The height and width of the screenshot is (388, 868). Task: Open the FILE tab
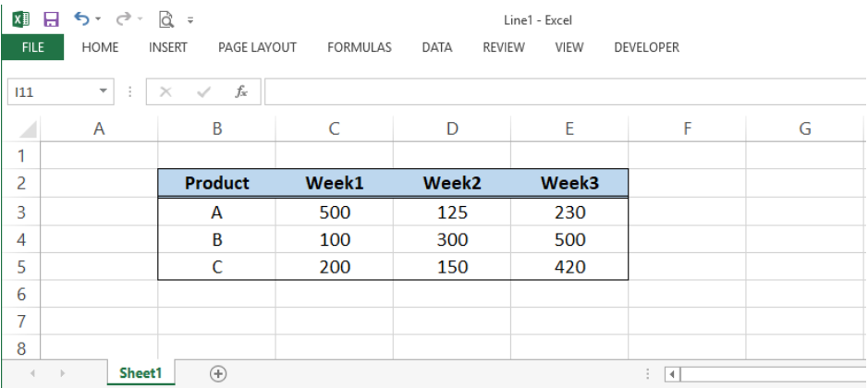click(x=32, y=47)
